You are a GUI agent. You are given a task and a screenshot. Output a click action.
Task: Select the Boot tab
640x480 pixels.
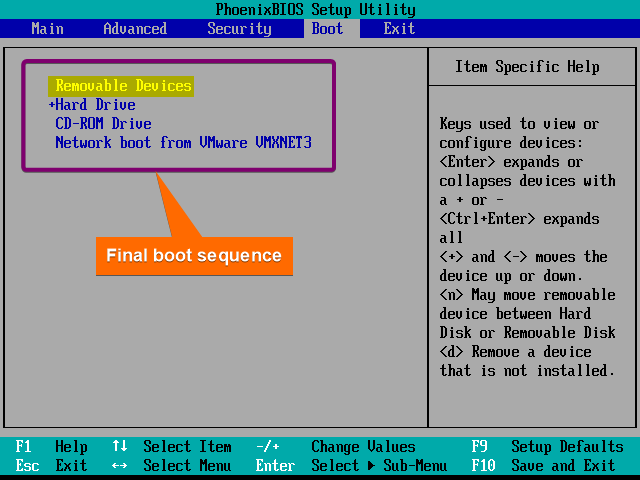(x=327, y=29)
